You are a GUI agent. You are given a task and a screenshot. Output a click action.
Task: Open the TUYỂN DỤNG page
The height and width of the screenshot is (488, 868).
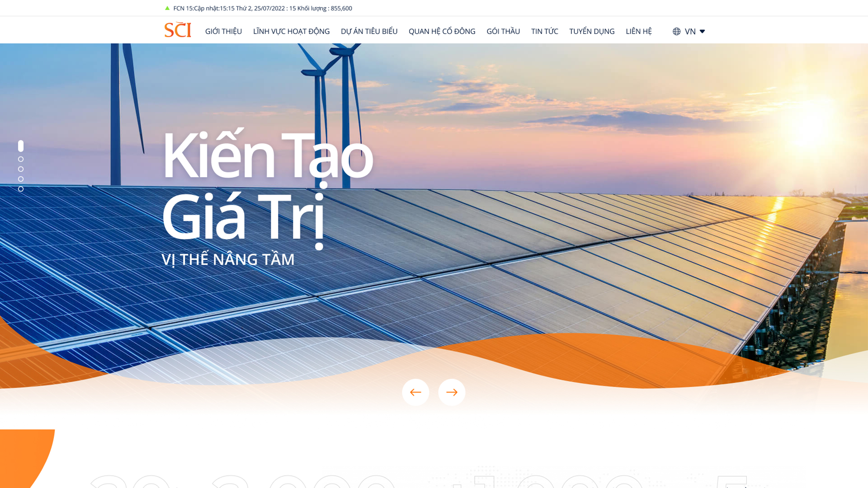(x=592, y=31)
